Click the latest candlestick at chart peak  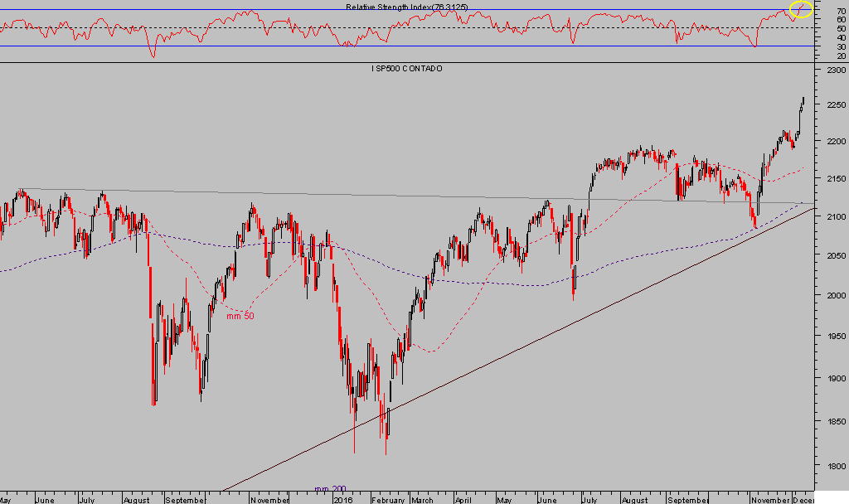(803, 101)
